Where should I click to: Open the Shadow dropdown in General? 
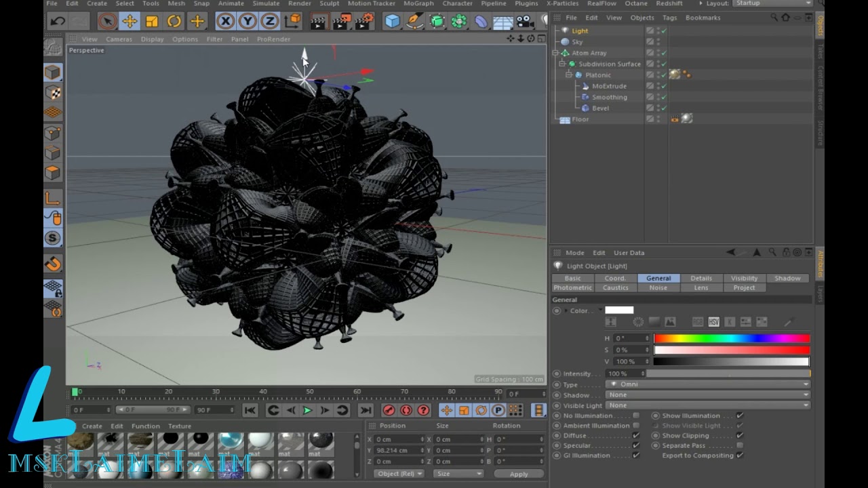pyautogui.click(x=707, y=394)
